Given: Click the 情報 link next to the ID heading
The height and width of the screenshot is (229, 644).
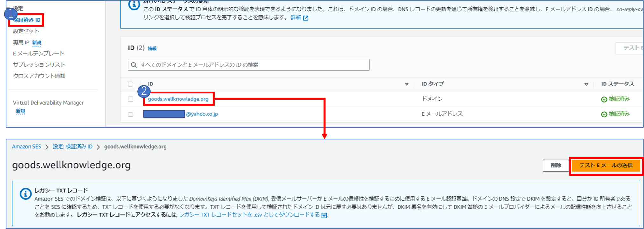Looking at the screenshot, I should (152, 48).
